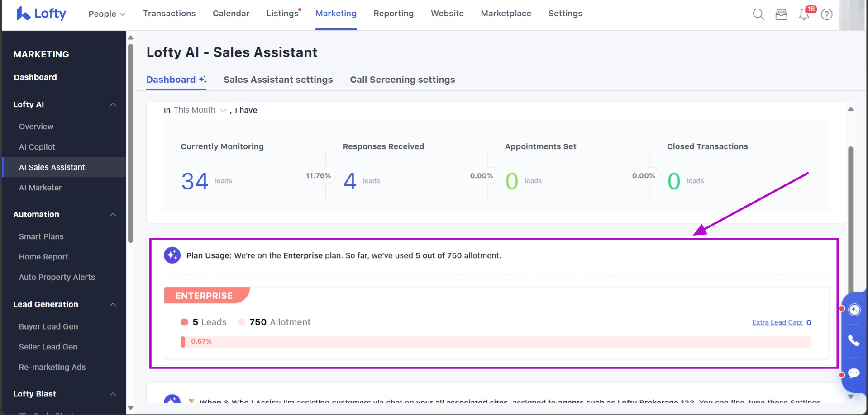Click the red 5 Leads legend swatch
The image size is (868, 415).
184,322
